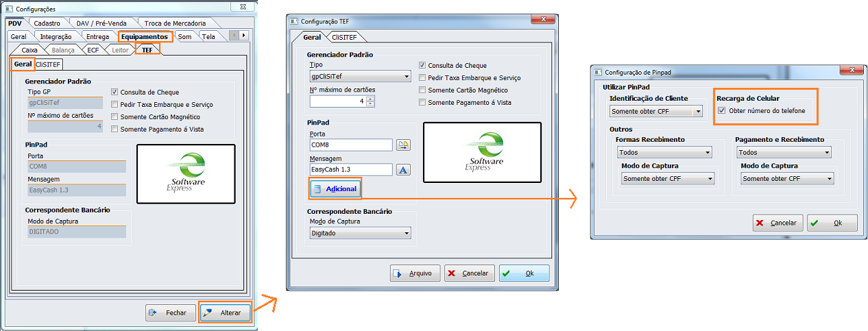Confirm the Pinpad dialog with its Ok button
The width and height of the screenshot is (868, 331).
[x=832, y=223]
